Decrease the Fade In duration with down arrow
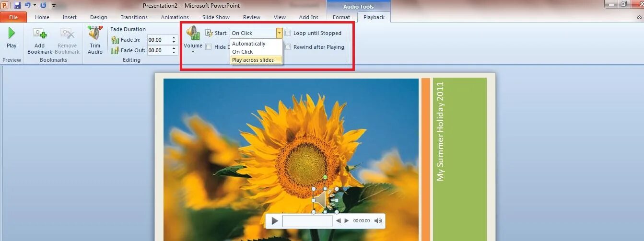The height and width of the screenshot is (241, 644). click(x=173, y=42)
